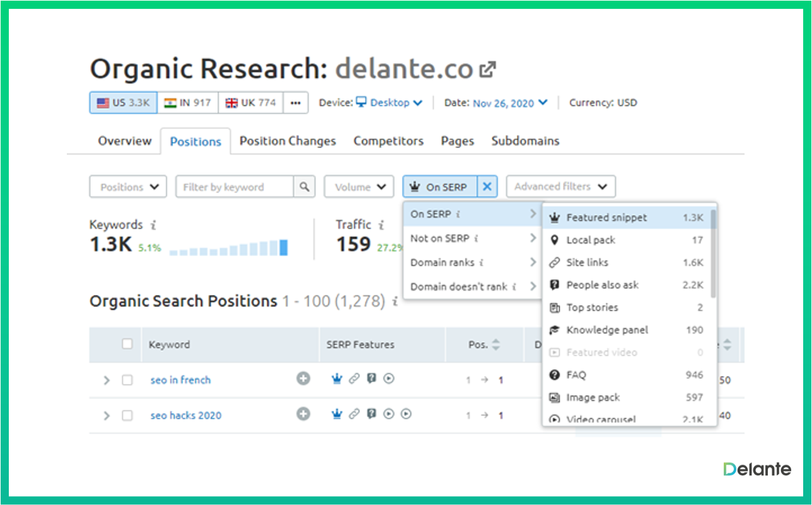Toggle the select-all checkbox in table header
The width and height of the screenshot is (812, 505).
tap(127, 344)
